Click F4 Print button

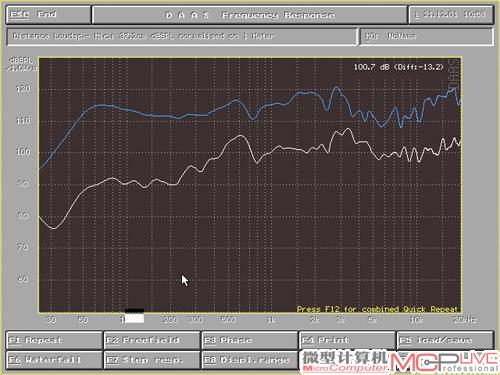pos(347,340)
